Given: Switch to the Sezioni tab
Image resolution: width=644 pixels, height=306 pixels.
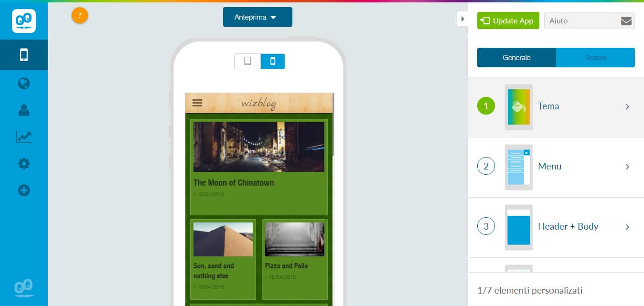Looking at the screenshot, I should point(595,57).
